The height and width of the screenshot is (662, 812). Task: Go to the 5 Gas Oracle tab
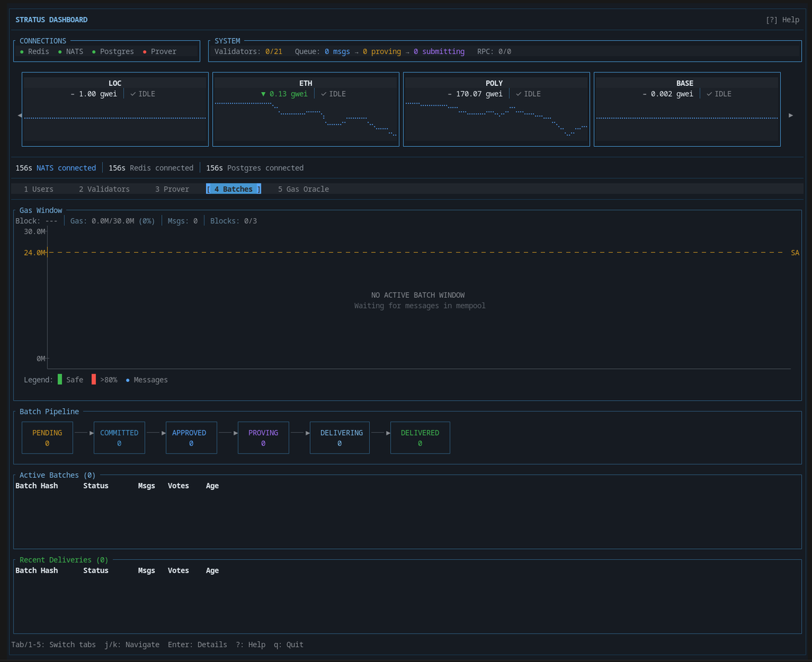[303, 189]
